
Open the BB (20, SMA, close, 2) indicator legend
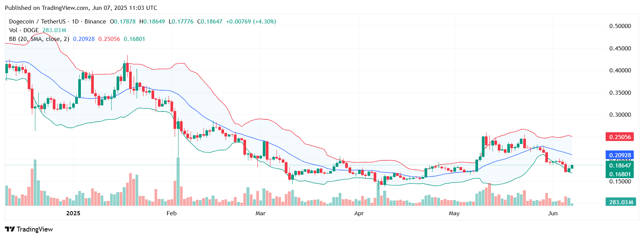(39, 39)
